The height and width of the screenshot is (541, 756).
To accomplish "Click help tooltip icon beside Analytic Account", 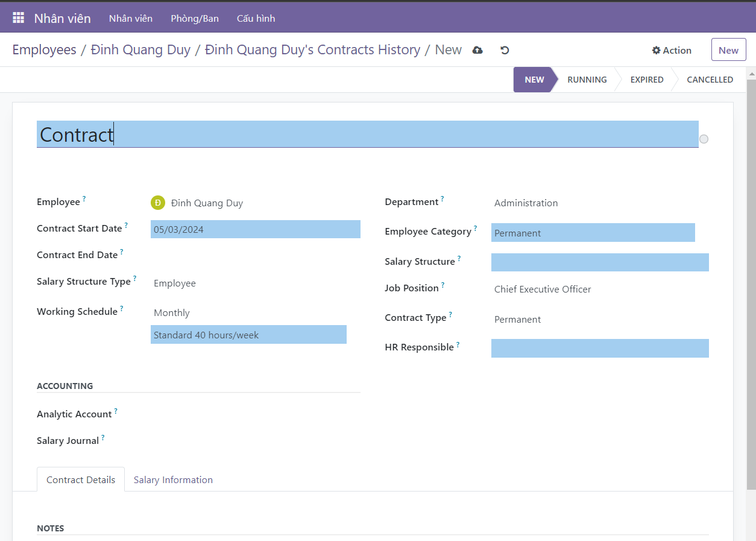I will coord(116,411).
